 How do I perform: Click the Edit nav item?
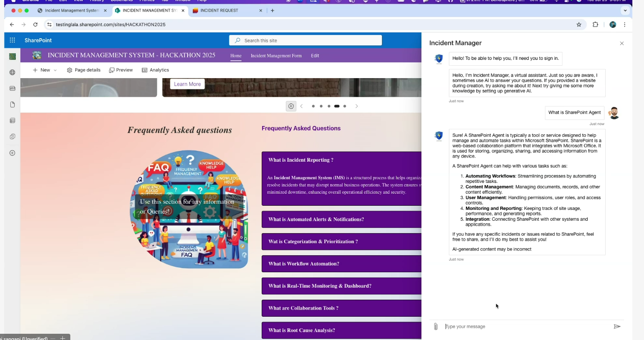pyautogui.click(x=315, y=56)
